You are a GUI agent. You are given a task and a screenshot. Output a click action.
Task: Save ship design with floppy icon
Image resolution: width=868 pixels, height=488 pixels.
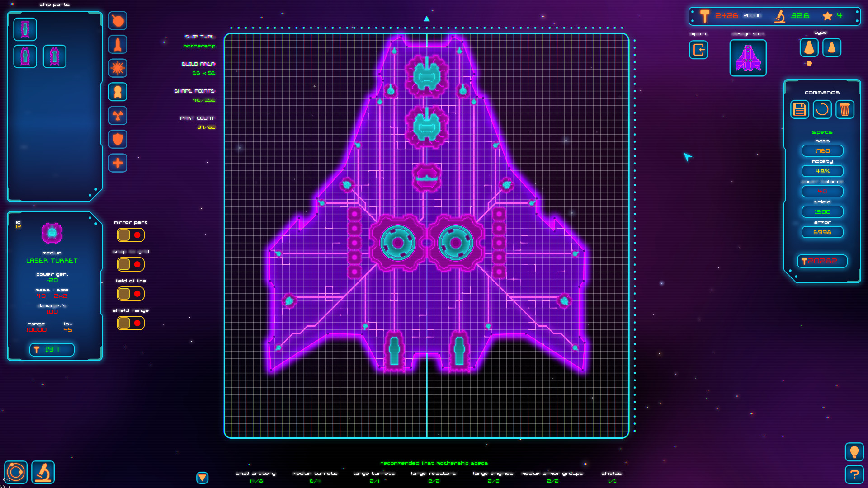799,109
